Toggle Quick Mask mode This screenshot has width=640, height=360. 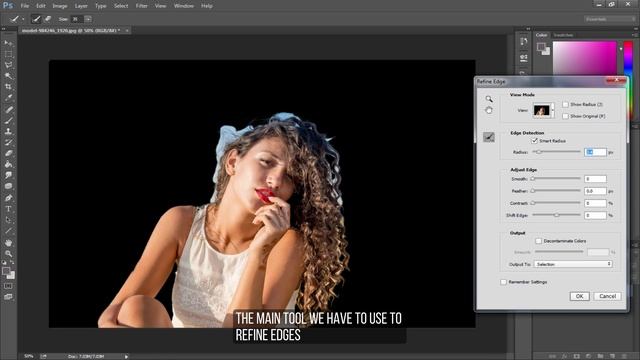pyautogui.click(x=8, y=287)
